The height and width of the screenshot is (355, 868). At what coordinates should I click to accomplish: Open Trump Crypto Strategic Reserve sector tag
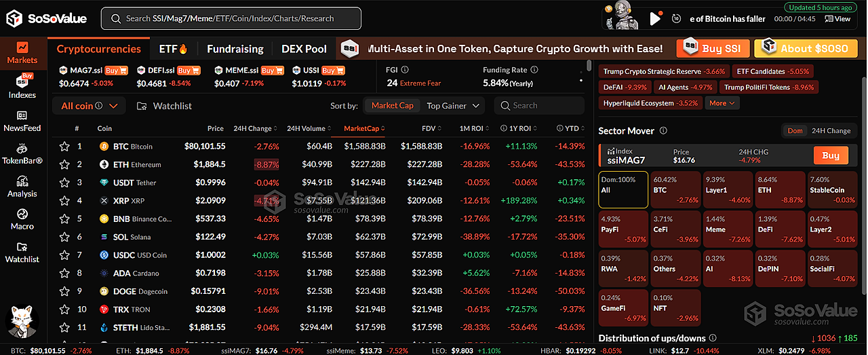point(664,71)
